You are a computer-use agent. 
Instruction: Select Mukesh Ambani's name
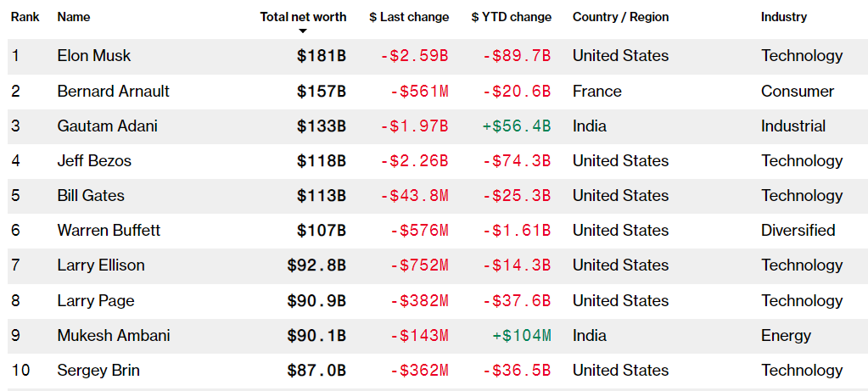114,336
